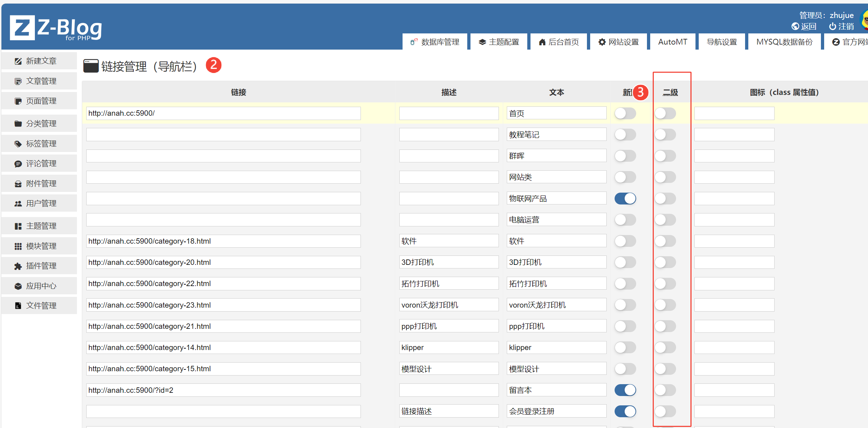The width and height of the screenshot is (868, 428).
Task: Open 应用中心 in the sidebar
Action: (x=39, y=286)
